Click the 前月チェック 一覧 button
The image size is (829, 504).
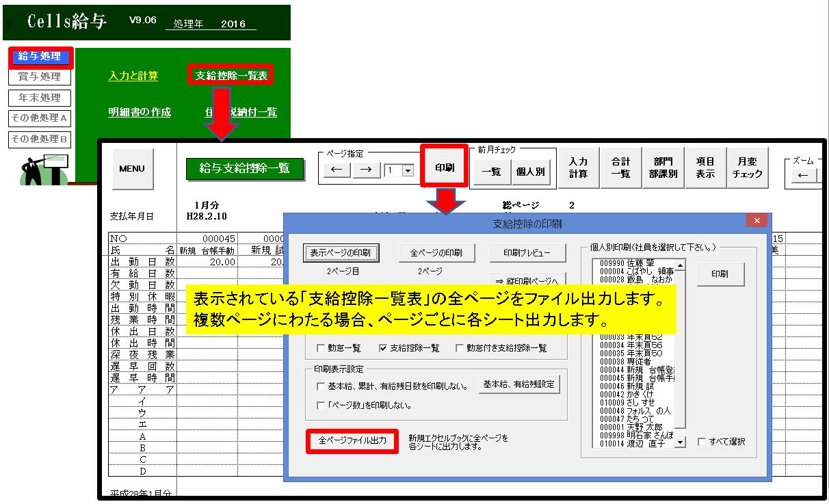491,172
